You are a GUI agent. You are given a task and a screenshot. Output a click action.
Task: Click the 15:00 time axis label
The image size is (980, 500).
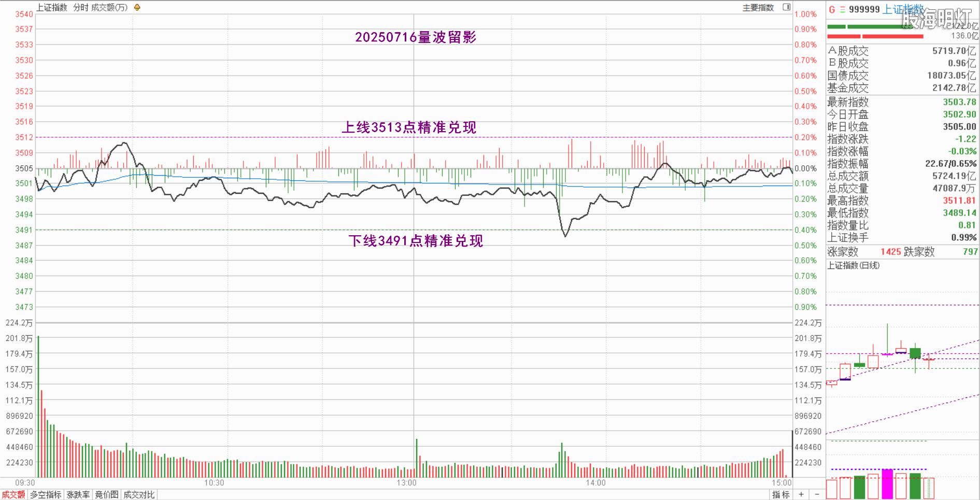coord(782,483)
